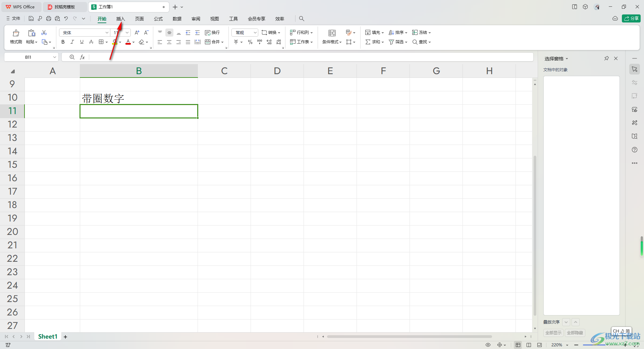The image size is (644, 349).
Task: Click Decrease indent icon
Action: (188, 33)
